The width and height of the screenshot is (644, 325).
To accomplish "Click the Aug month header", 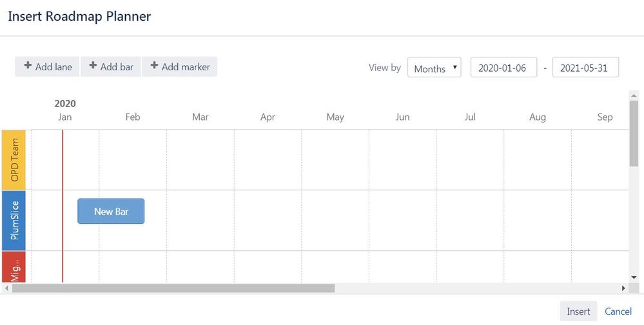I will tap(538, 117).
